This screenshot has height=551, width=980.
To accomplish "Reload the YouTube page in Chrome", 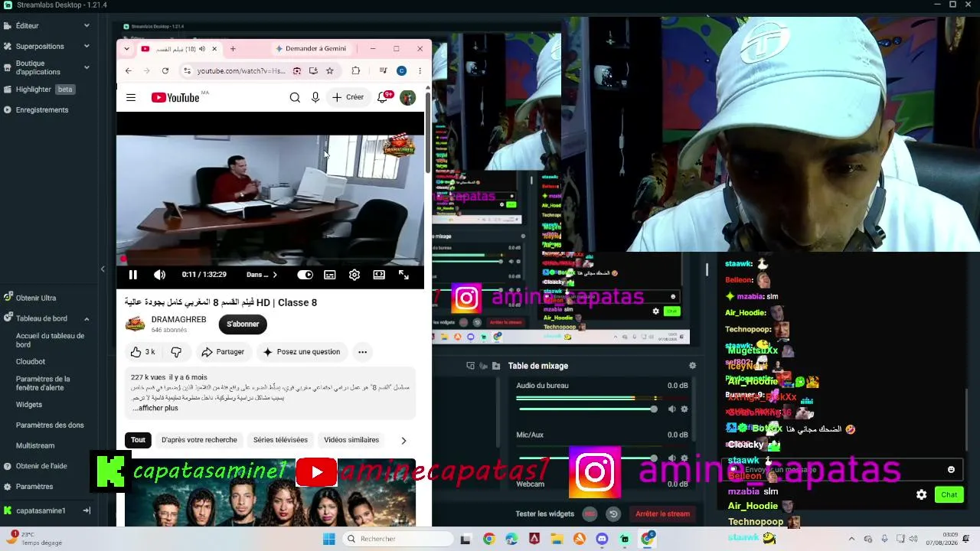I will coord(165,70).
